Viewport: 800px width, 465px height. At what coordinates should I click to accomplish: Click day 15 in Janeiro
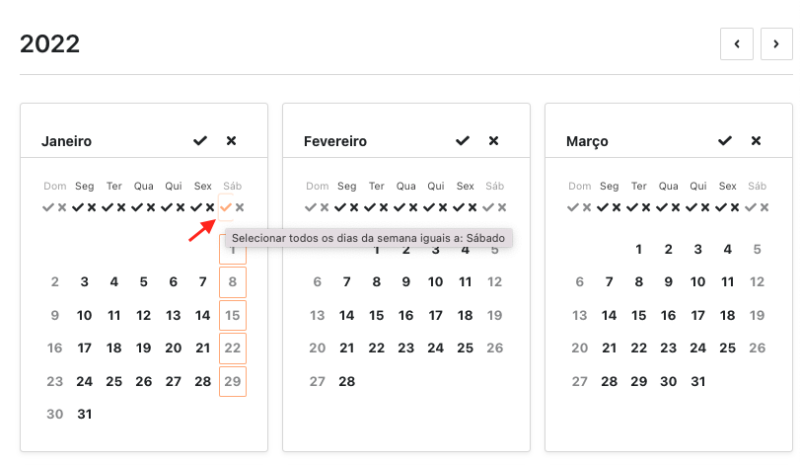(x=232, y=316)
